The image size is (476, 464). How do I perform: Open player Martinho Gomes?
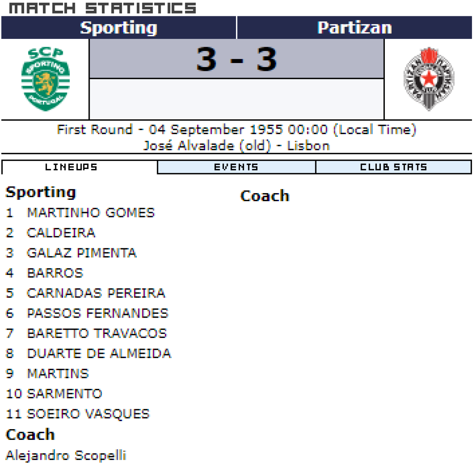point(90,213)
